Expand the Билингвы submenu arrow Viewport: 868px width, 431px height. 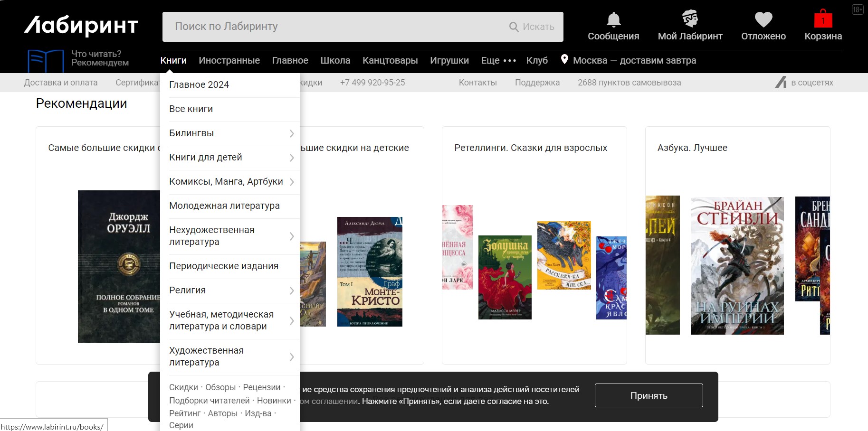coord(292,134)
